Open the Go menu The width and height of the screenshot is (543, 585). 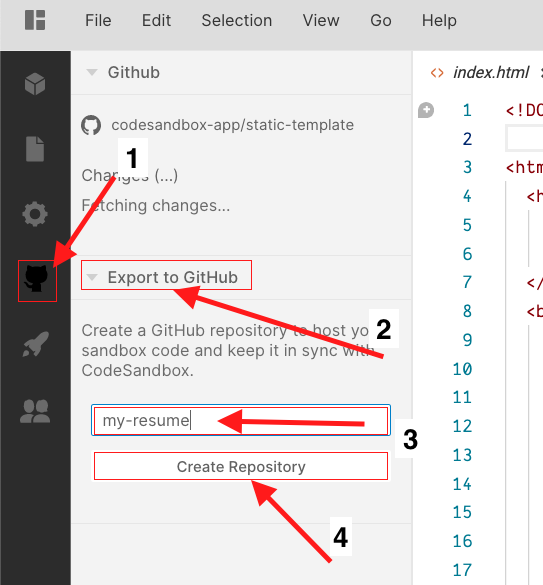pos(381,20)
